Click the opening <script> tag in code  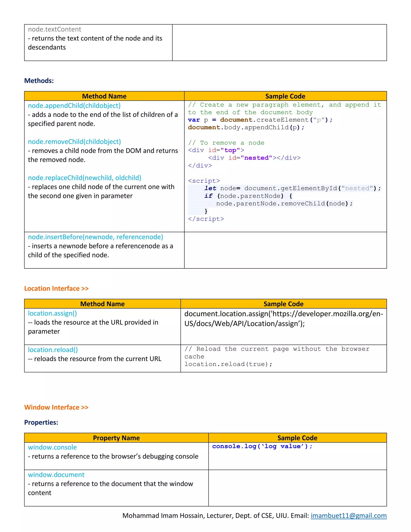(204, 181)
